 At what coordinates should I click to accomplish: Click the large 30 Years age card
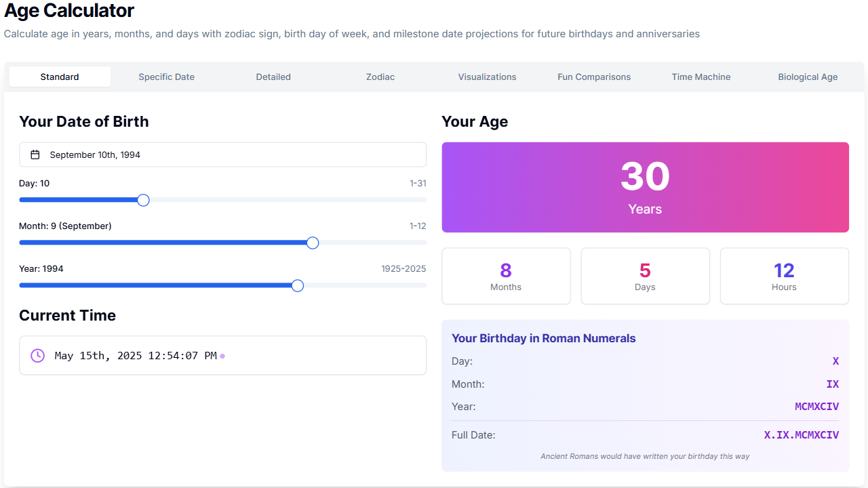(x=645, y=187)
